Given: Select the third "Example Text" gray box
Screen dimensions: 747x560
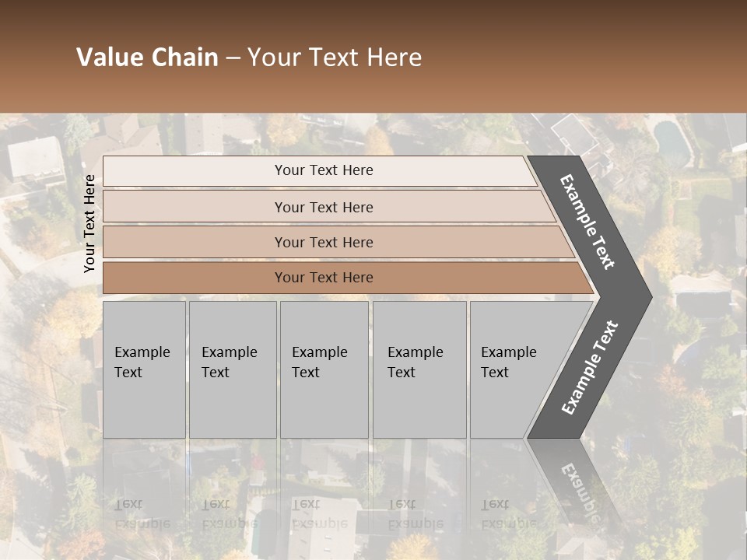Looking at the screenshot, I should (323, 369).
